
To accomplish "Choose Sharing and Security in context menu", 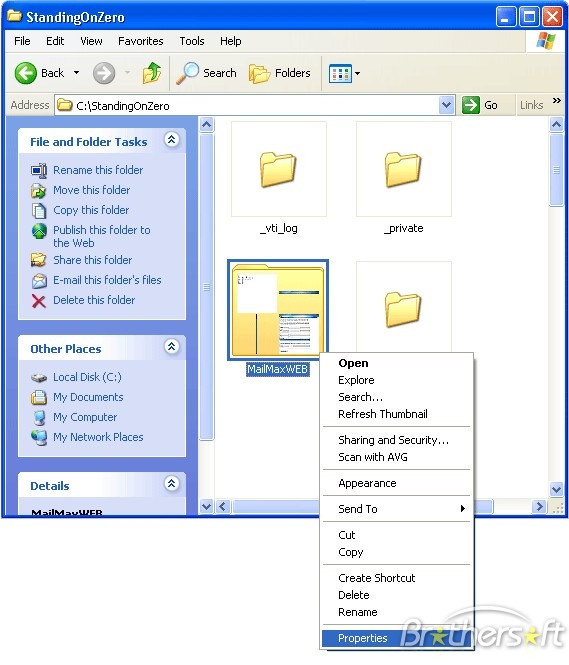I will coord(396,440).
